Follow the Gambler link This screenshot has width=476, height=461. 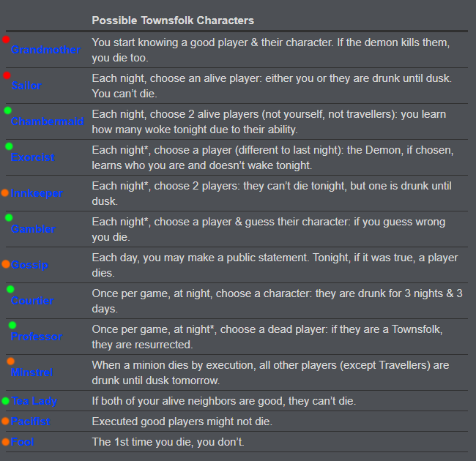(33, 229)
